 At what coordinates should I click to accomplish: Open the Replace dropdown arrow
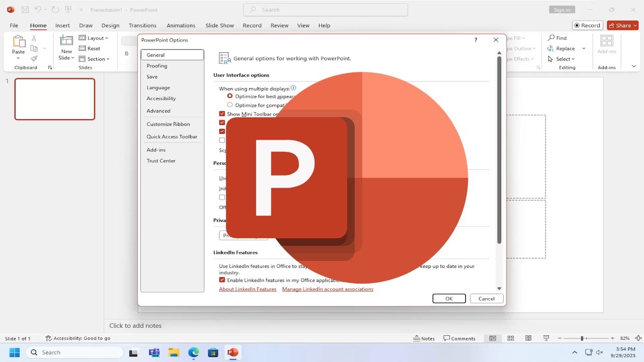pyautogui.click(x=584, y=49)
